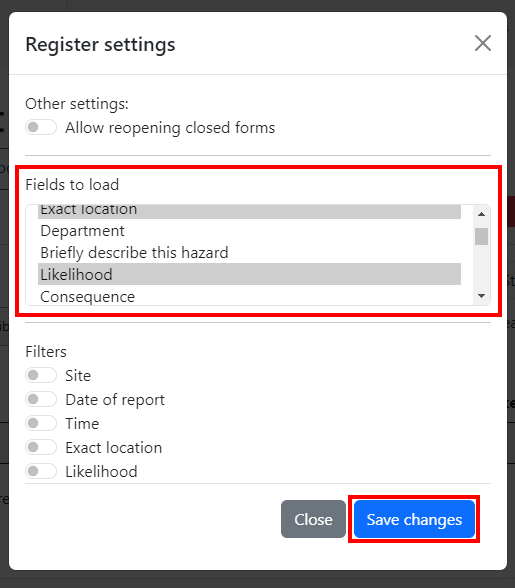This screenshot has height=588, width=515.
Task: Select Department in Fields to load list
Action: tap(249, 231)
